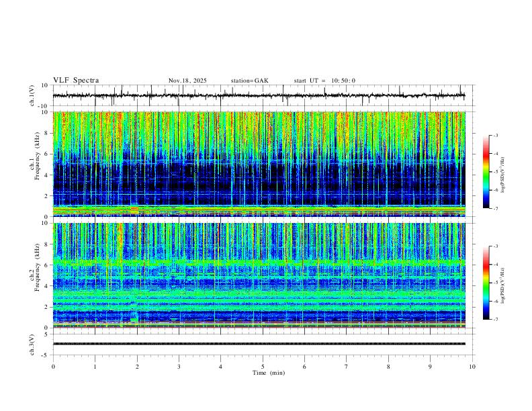
Task: Click the "VLF Spectra" title text
Action: coord(76,81)
